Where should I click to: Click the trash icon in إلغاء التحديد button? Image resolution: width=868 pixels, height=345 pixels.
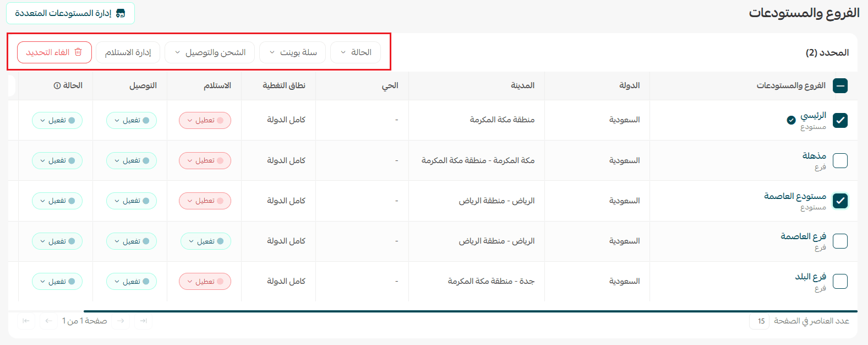pos(78,52)
